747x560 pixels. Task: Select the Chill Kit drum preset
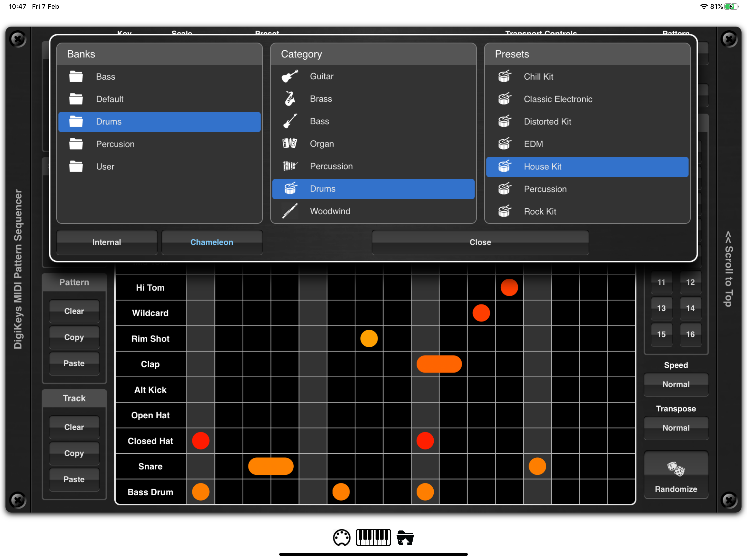tap(538, 77)
